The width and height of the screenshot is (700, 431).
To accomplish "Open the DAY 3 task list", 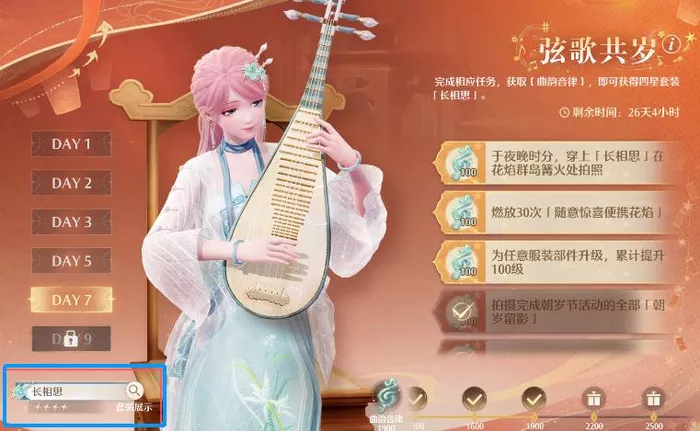I will point(71,222).
